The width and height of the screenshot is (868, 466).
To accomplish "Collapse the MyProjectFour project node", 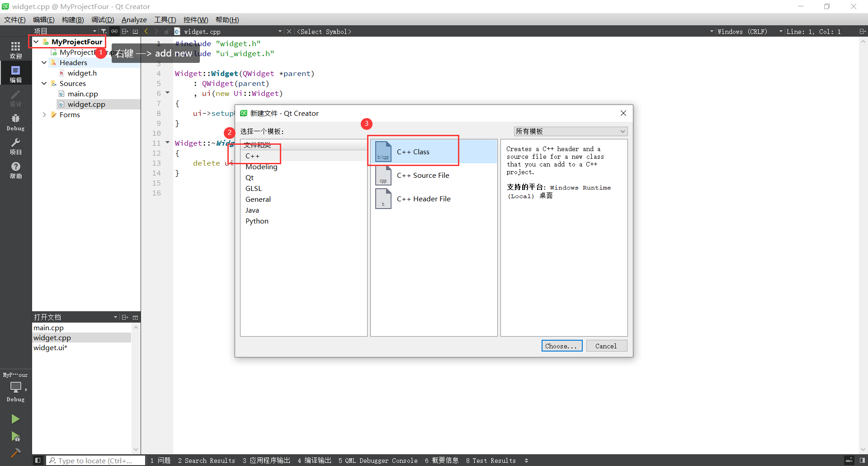I will (x=36, y=42).
